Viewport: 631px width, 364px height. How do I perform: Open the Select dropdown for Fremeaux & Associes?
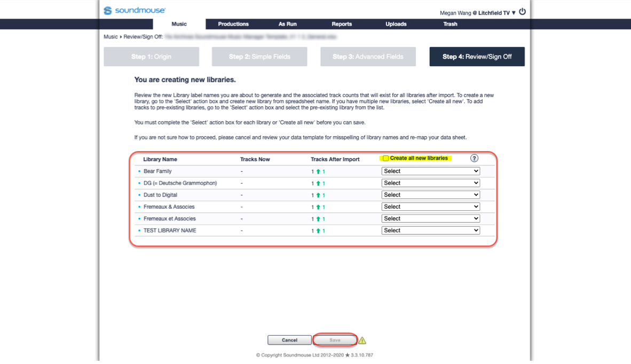(x=431, y=207)
